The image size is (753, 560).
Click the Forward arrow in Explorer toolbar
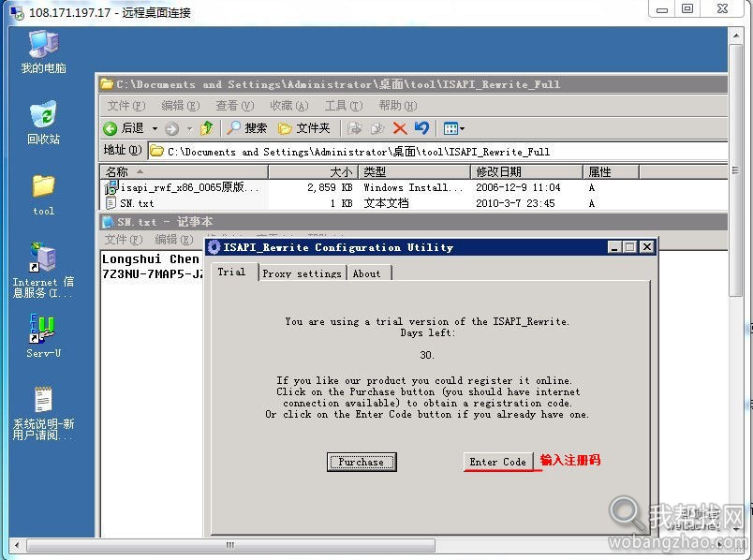[x=171, y=128]
